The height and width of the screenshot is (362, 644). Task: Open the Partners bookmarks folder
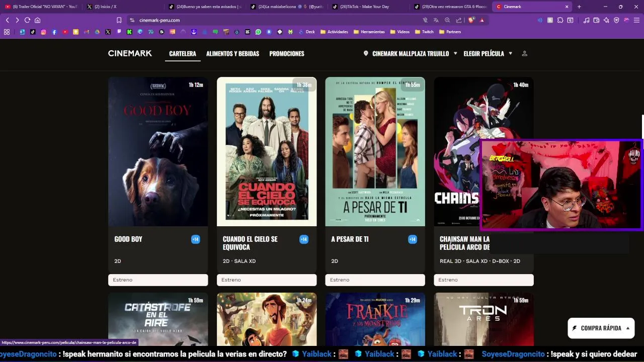point(450,32)
